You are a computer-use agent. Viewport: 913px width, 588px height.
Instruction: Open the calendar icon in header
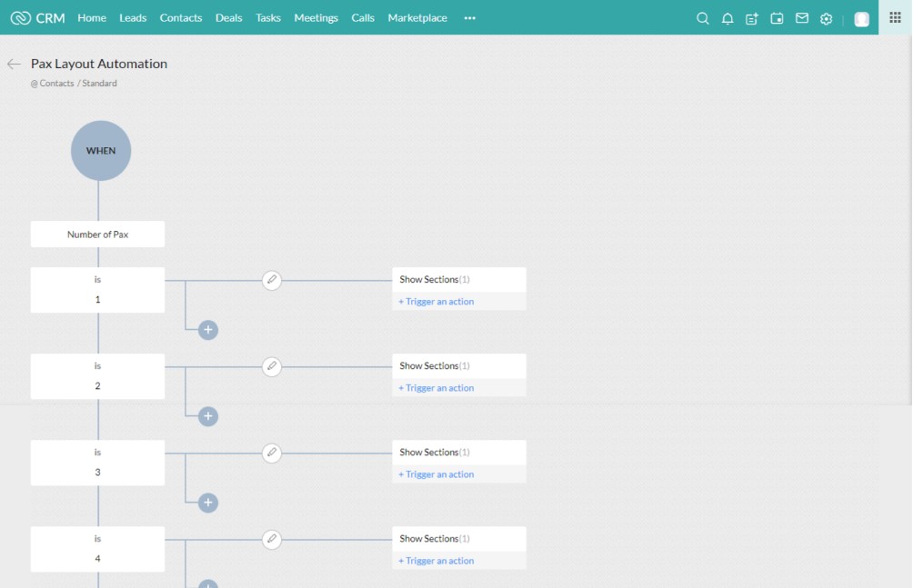coord(777,18)
